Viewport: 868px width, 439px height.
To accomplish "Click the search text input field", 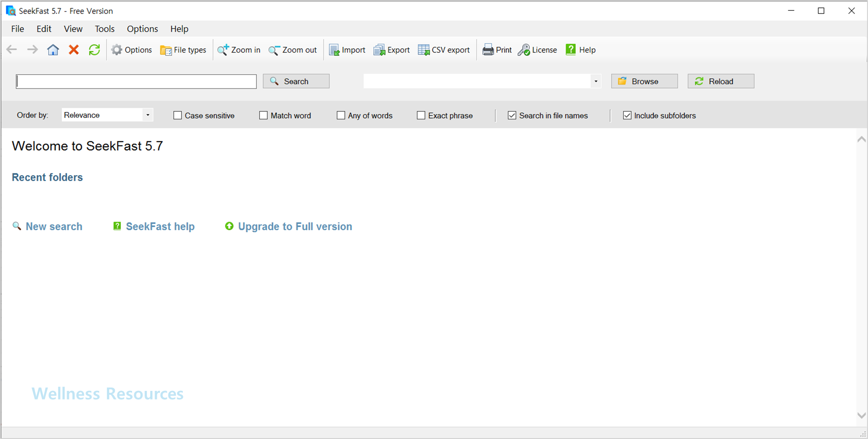I will point(136,81).
